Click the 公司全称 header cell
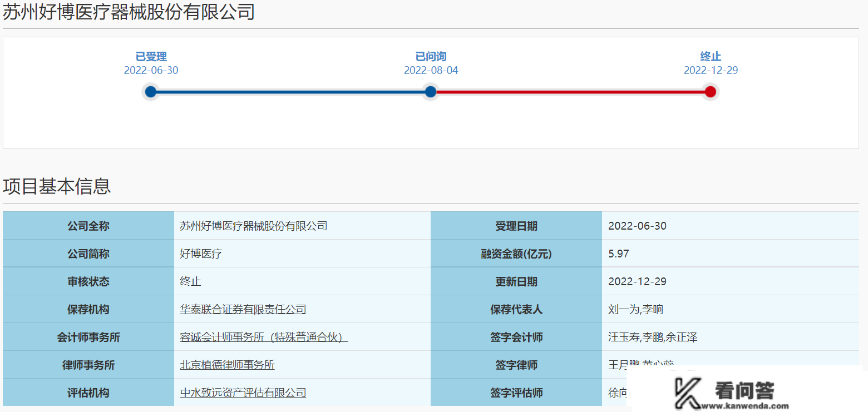 [88, 226]
